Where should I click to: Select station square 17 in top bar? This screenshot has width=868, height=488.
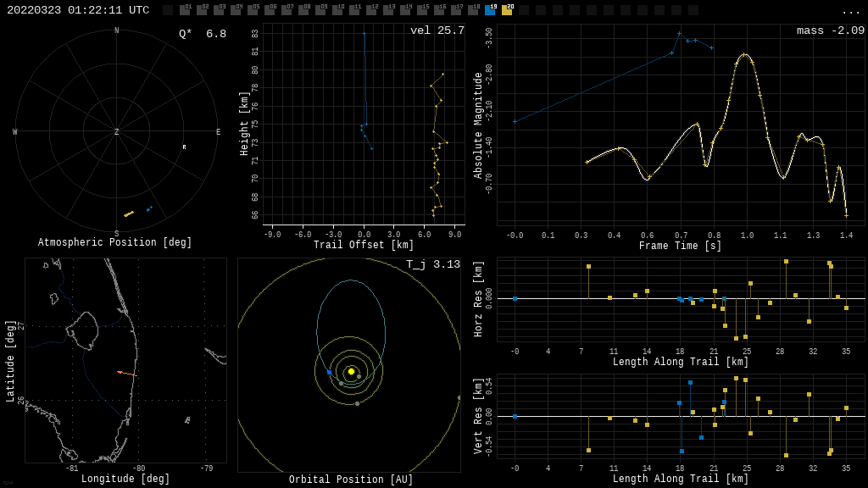coord(455,10)
